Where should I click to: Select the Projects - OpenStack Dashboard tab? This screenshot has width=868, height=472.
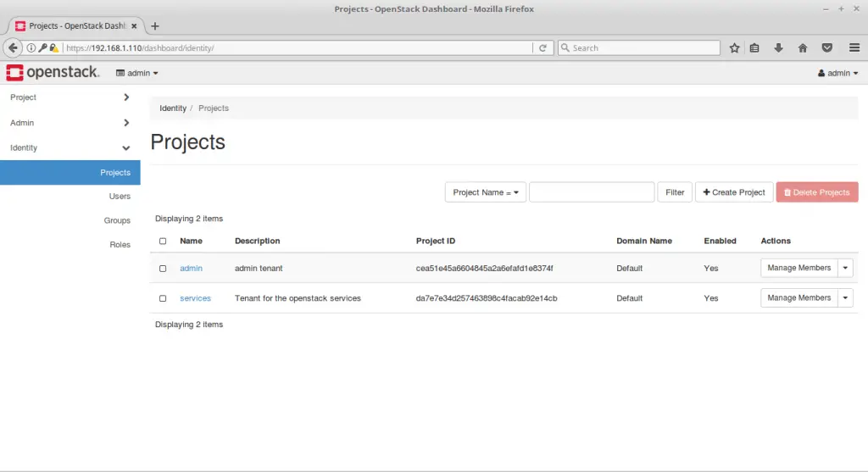(76, 26)
